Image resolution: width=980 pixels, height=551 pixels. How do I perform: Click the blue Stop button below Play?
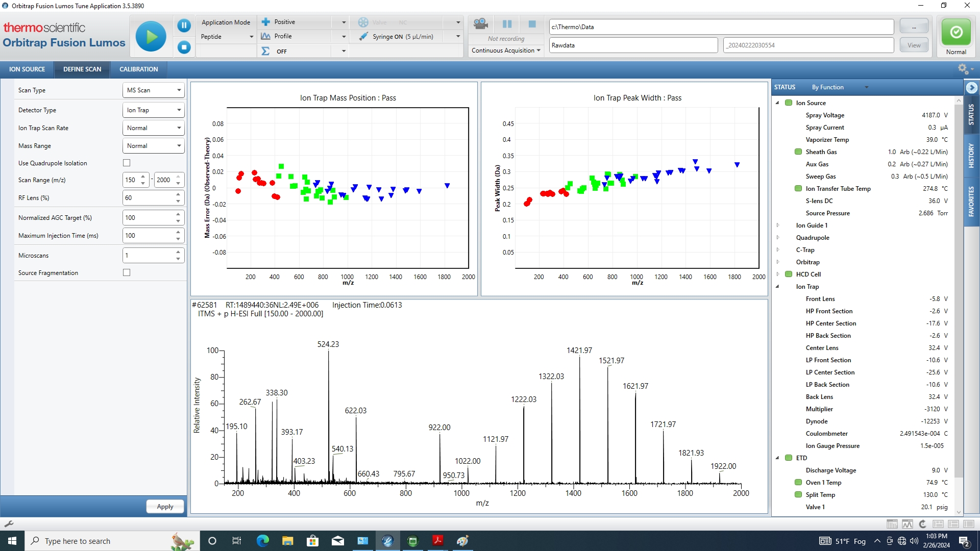coord(184,47)
